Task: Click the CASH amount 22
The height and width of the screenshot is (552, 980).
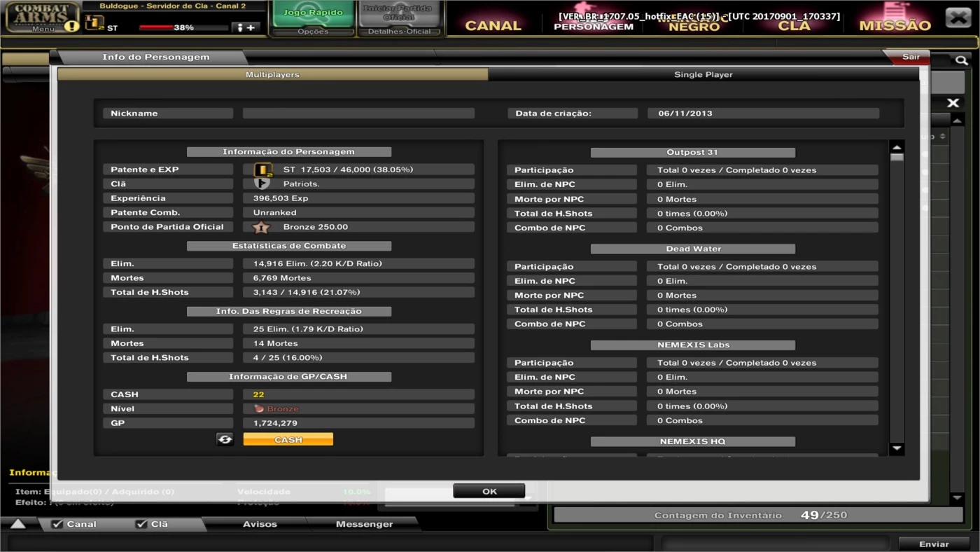Action: tap(358, 394)
